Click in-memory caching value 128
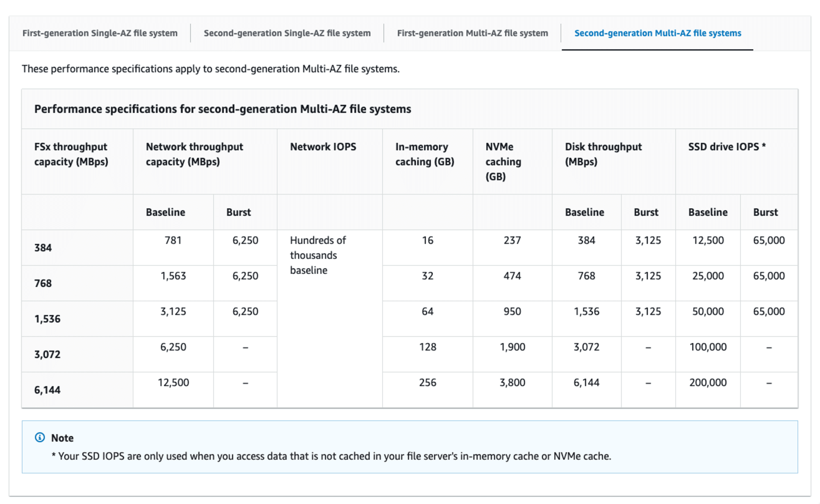This screenshot has width=820, height=504. click(428, 347)
